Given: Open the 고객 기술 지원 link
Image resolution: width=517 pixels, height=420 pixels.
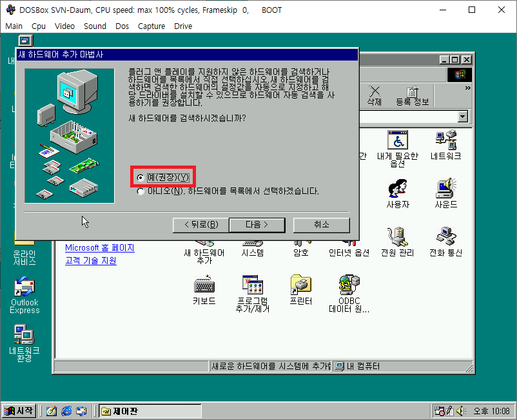Looking at the screenshot, I should [91, 261].
